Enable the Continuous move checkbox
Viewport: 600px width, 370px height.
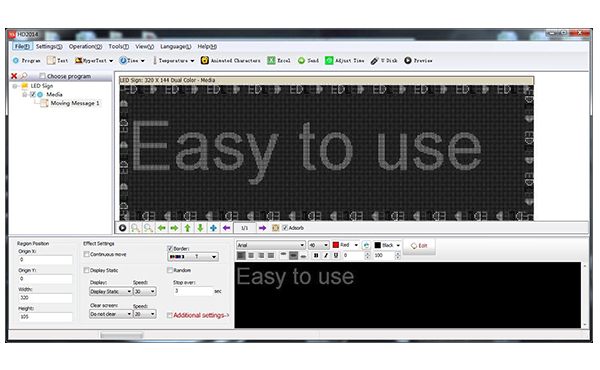86,254
